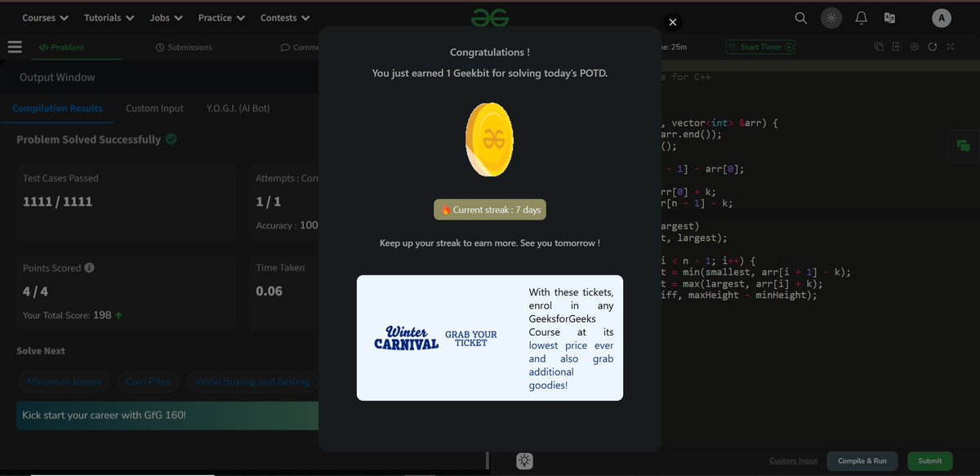Click the import/exit code icon

[x=897, y=47]
